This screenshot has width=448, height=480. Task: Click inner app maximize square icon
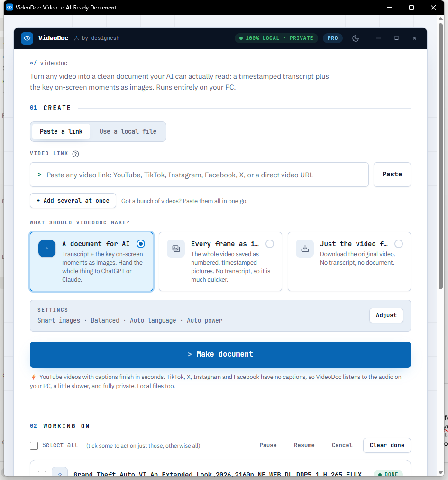pos(397,38)
